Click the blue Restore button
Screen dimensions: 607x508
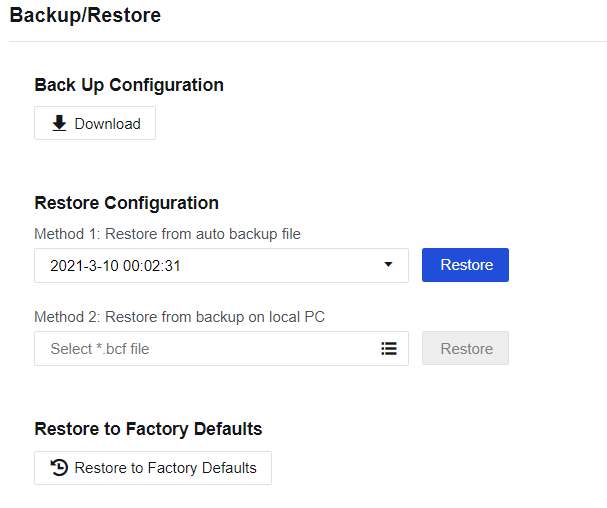[466, 265]
